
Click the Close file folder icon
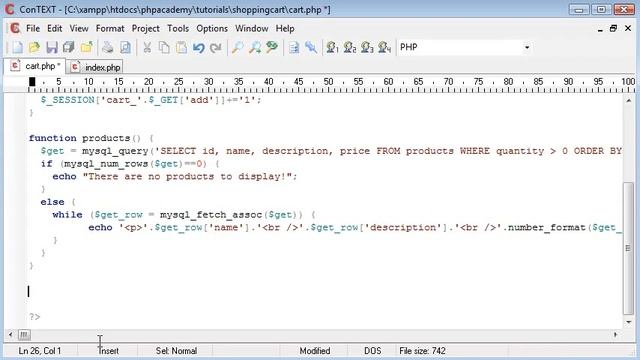click(x=87, y=47)
